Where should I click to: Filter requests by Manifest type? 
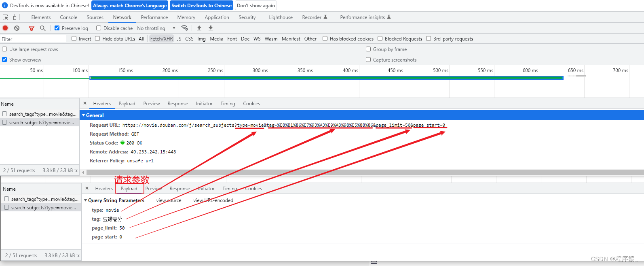(291, 39)
